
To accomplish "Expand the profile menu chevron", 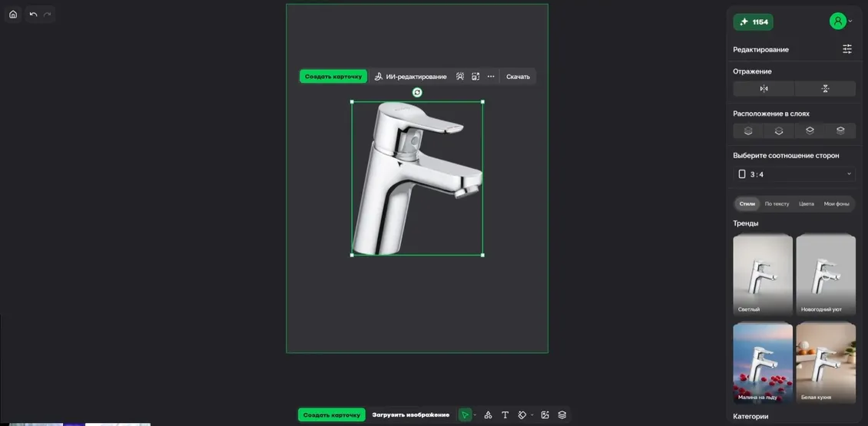I will tap(850, 21).
